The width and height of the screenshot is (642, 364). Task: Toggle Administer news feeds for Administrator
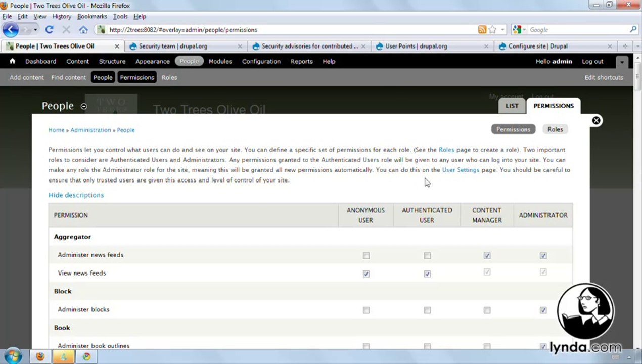click(x=543, y=256)
